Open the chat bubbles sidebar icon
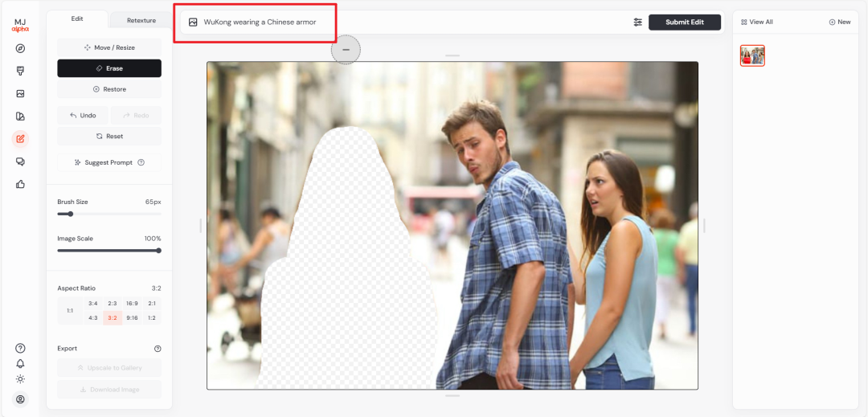This screenshot has height=417, width=868. pyautogui.click(x=20, y=161)
